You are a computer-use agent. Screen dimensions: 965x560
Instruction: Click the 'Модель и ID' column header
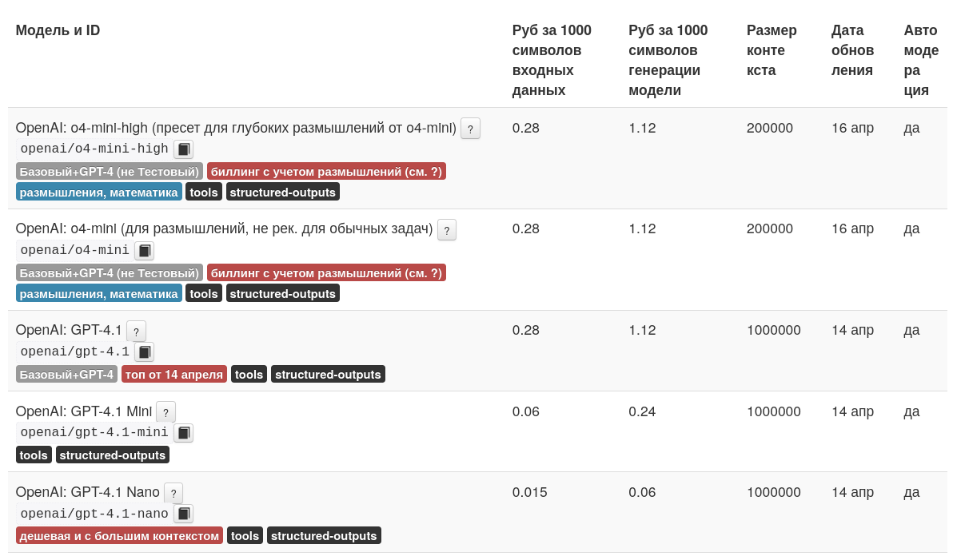[x=58, y=30]
